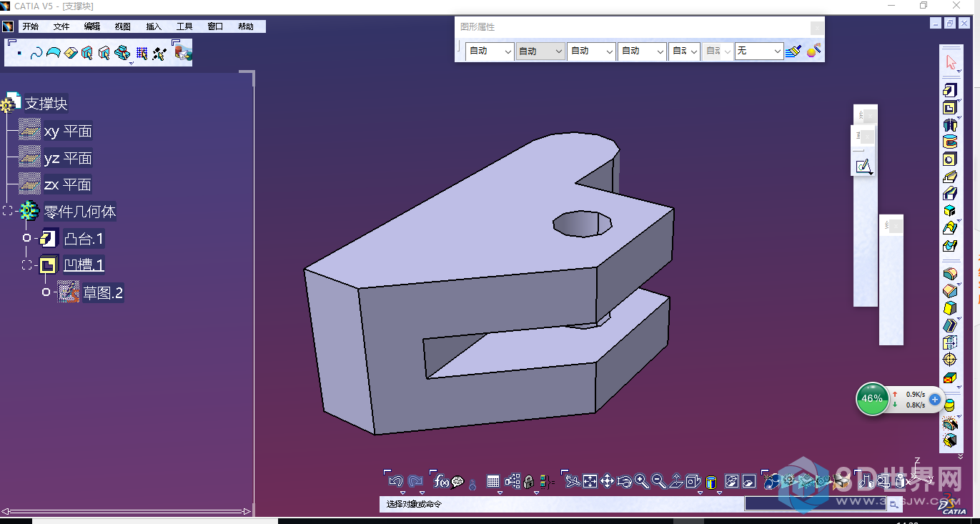Select the Chamfer tool
Screen dimensions: 980x524
(949, 291)
